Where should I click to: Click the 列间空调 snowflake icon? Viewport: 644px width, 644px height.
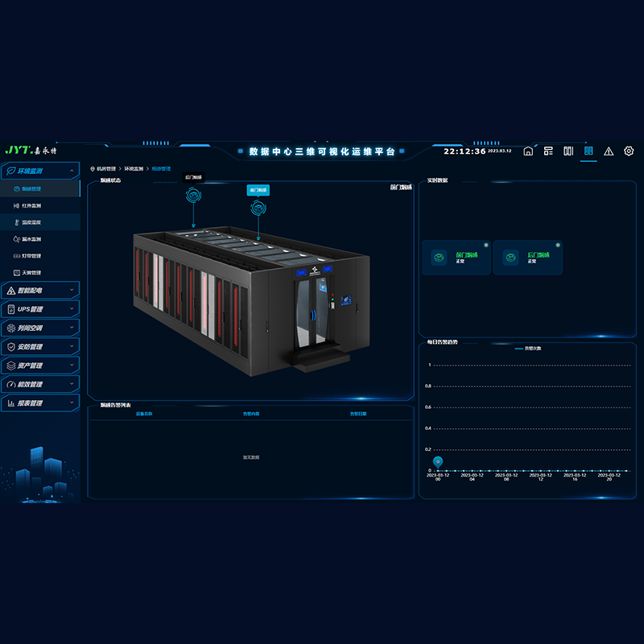tap(11, 328)
